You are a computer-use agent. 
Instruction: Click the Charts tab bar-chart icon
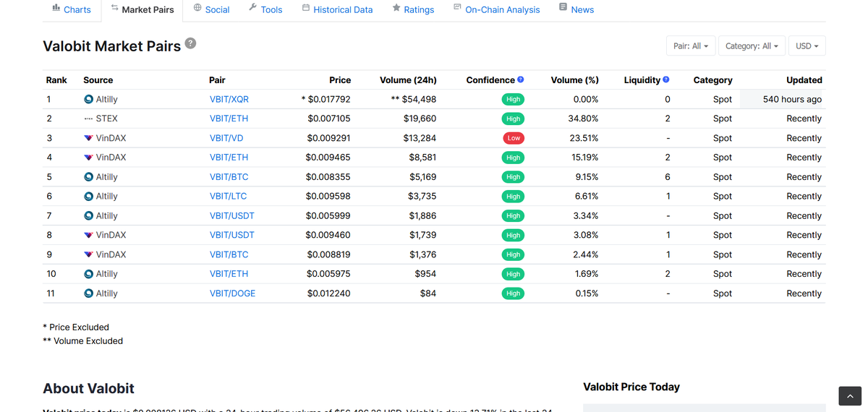pos(56,8)
